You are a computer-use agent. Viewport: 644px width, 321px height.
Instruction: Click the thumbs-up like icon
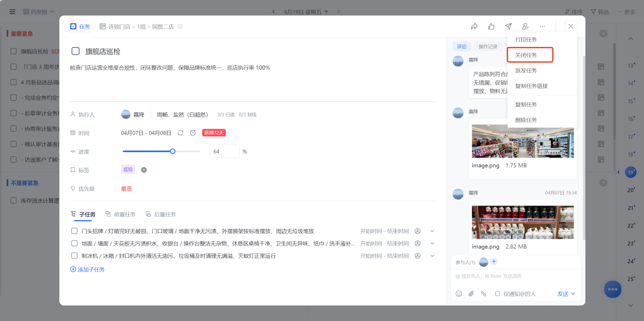click(x=491, y=26)
